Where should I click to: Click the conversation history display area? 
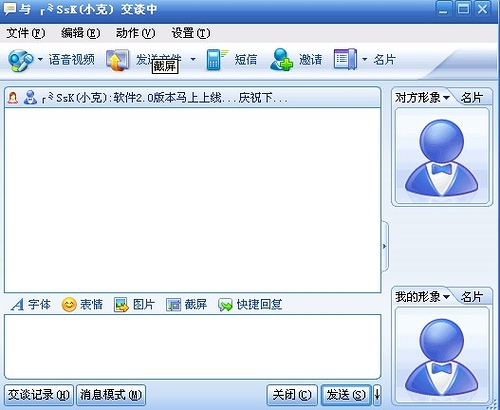[193, 200]
